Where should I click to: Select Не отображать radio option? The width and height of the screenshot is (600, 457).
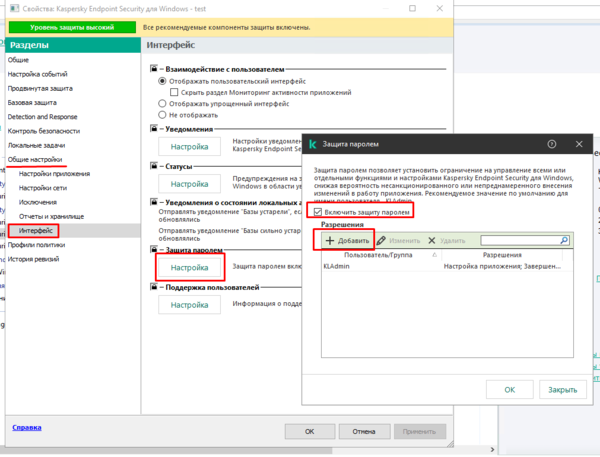[162, 115]
